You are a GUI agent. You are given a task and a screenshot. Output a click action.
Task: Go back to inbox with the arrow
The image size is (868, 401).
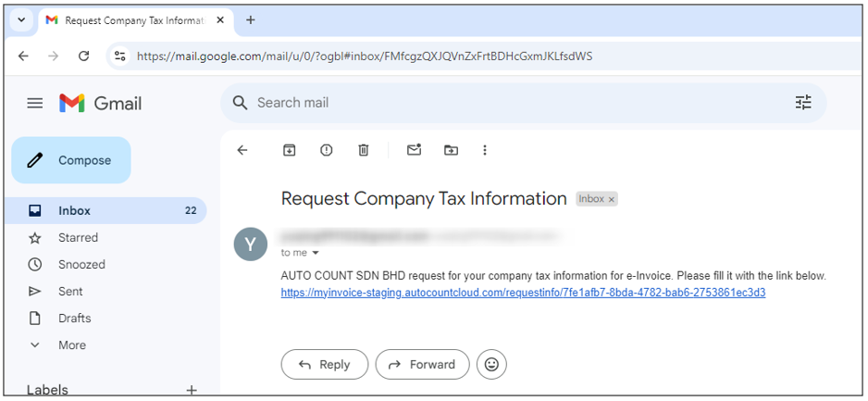pyautogui.click(x=242, y=150)
